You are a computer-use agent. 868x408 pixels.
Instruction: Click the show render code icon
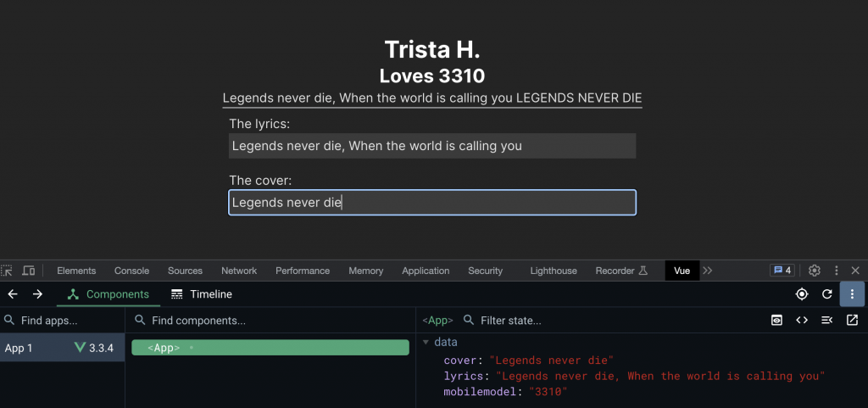click(x=802, y=321)
